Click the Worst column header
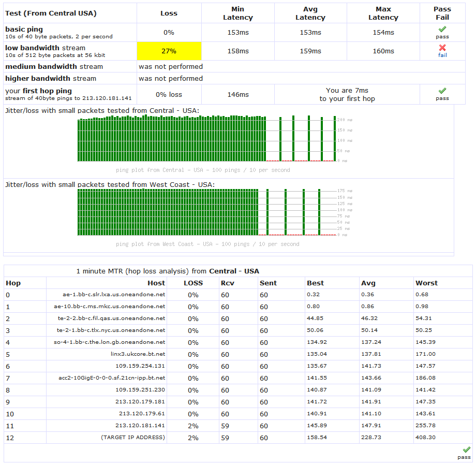Viewport: 476px width, 464px height. click(426, 283)
